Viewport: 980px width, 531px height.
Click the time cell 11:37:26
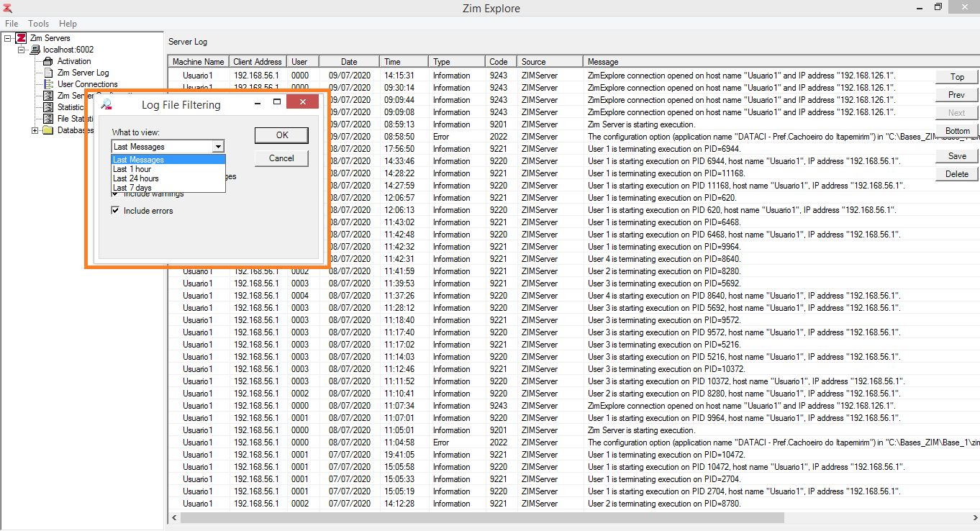399,296
